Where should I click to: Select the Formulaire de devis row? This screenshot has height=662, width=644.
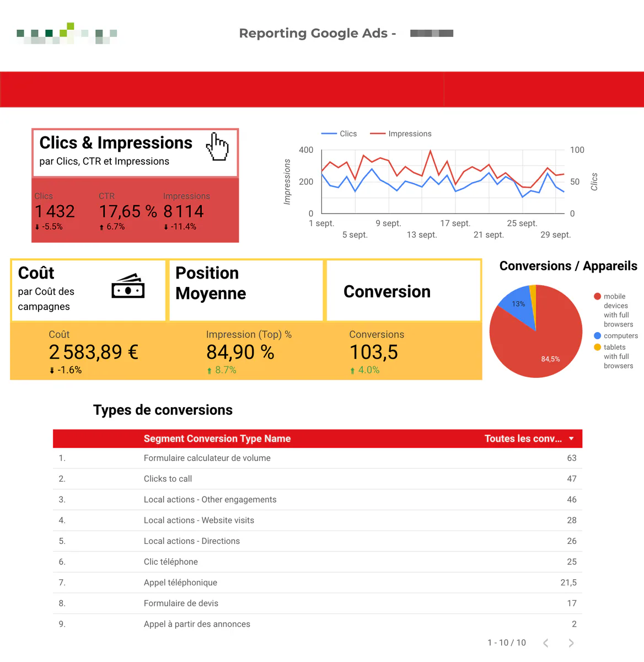(x=318, y=604)
